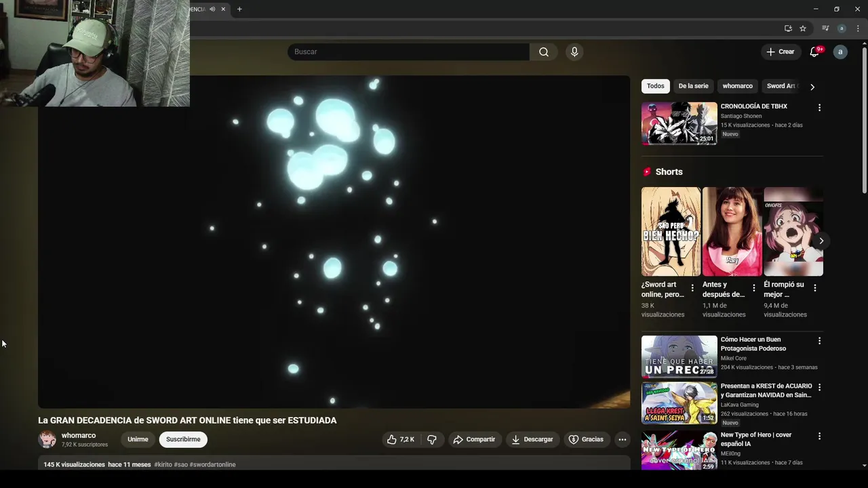
Task: Close the current browser tab
Action: click(223, 9)
